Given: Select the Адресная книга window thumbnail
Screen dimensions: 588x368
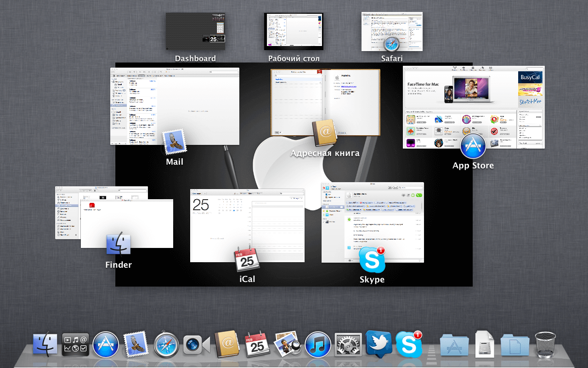Looking at the screenshot, I should coord(326,103).
